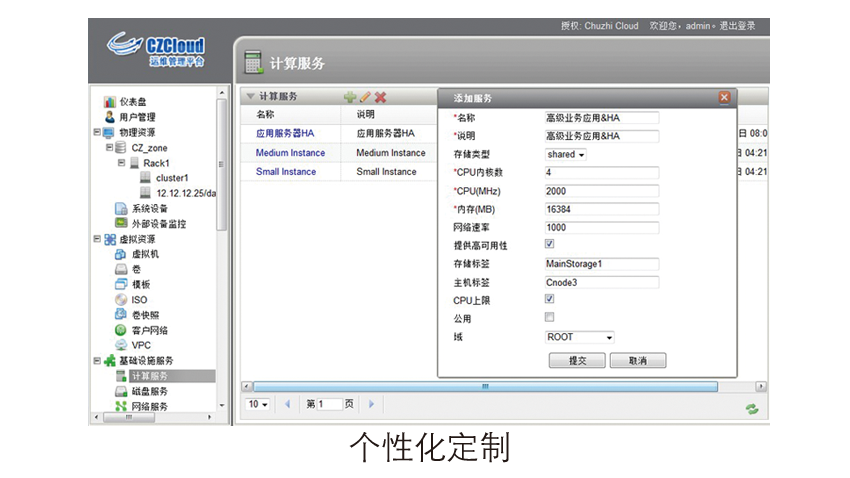Open the Small Instance service link

286,172
